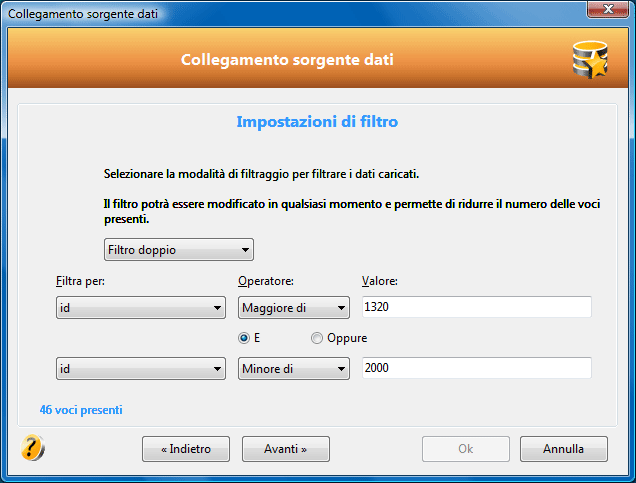Click the value field containing 1320
The image size is (636, 483).
click(x=477, y=307)
